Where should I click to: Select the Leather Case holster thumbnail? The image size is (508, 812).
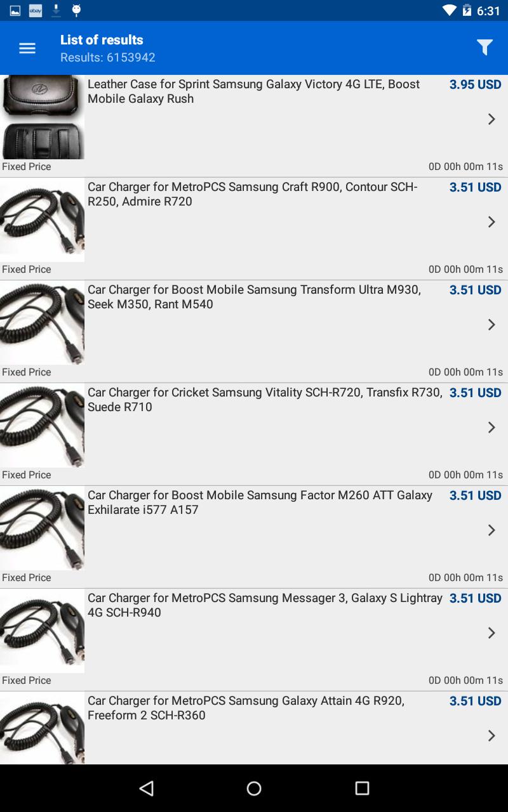[42, 117]
